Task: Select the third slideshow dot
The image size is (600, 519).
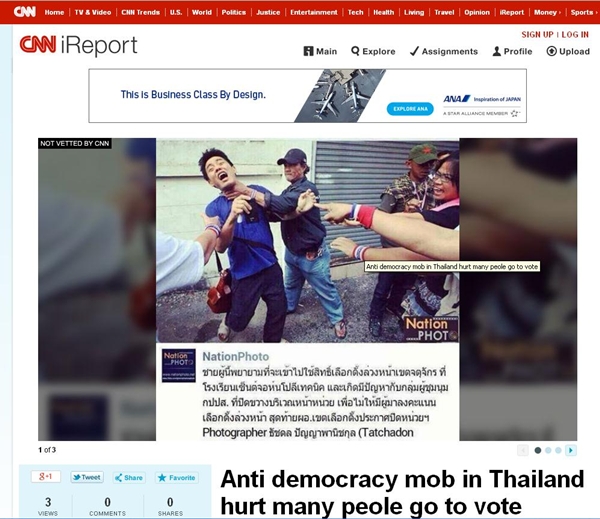Action: coord(558,450)
